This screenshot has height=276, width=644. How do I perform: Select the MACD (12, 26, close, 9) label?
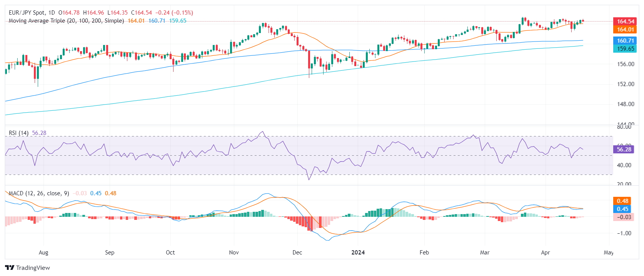(x=39, y=193)
